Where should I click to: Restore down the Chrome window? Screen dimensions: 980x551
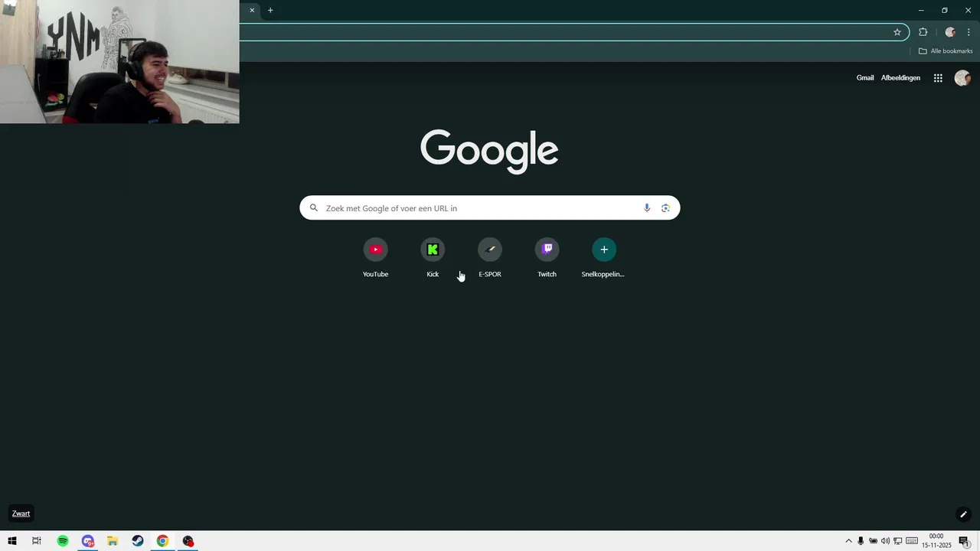[x=944, y=10]
